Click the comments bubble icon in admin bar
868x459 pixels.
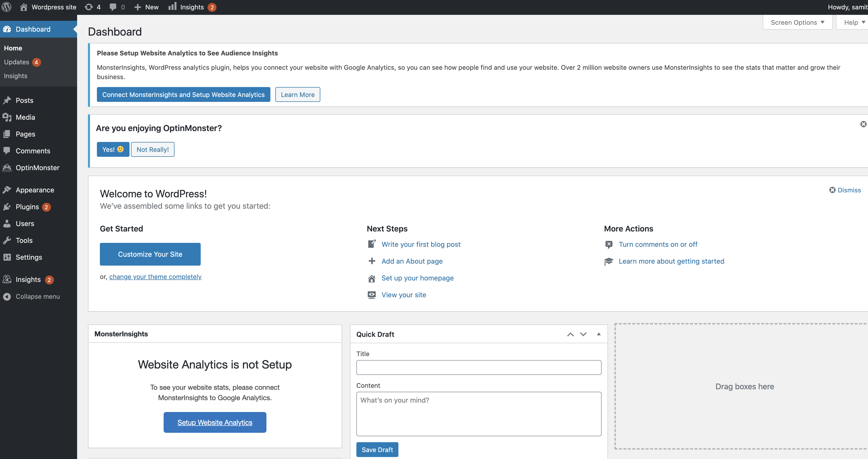tap(113, 7)
